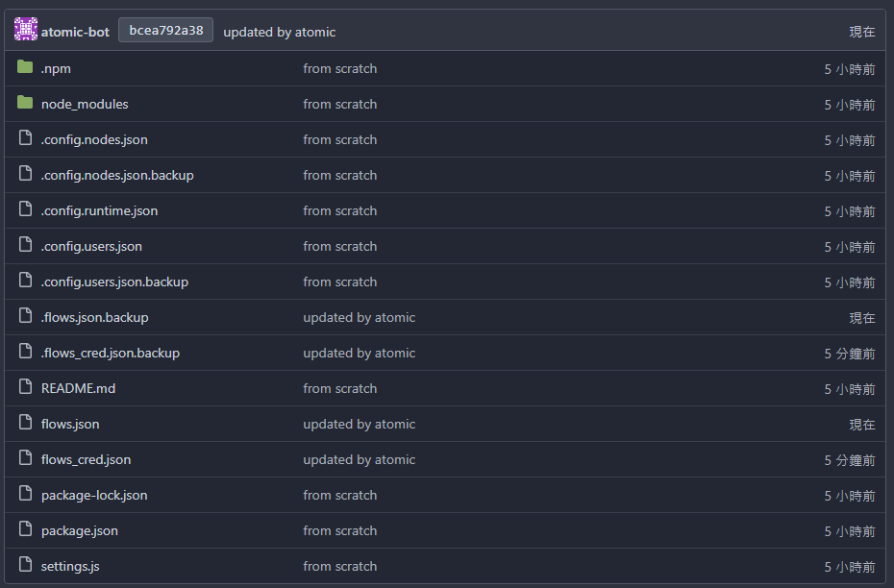The width and height of the screenshot is (894, 588).
Task: Click the file icon beside flows.json
Action: (x=25, y=424)
